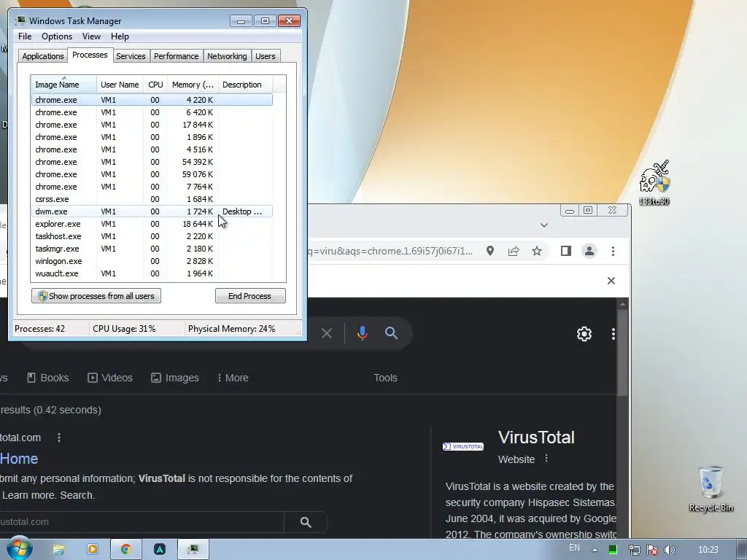
Task: Click the Windows Start orb
Action: [19, 548]
